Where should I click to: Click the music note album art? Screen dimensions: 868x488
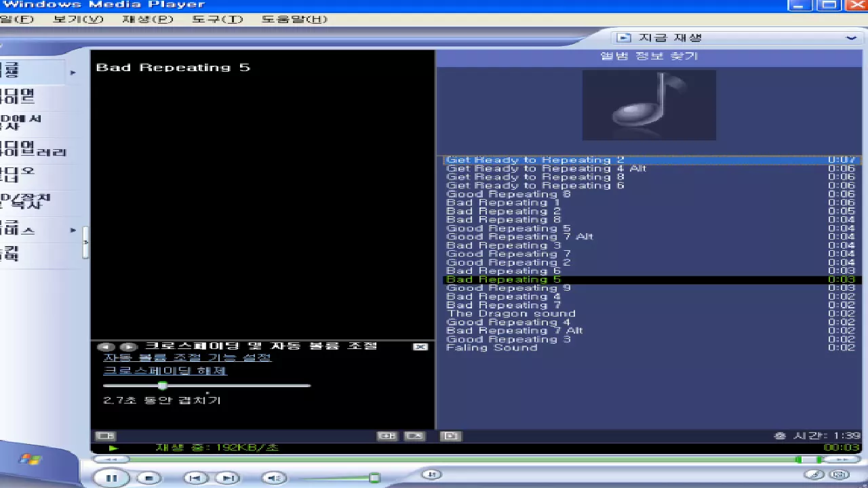(x=649, y=105)
